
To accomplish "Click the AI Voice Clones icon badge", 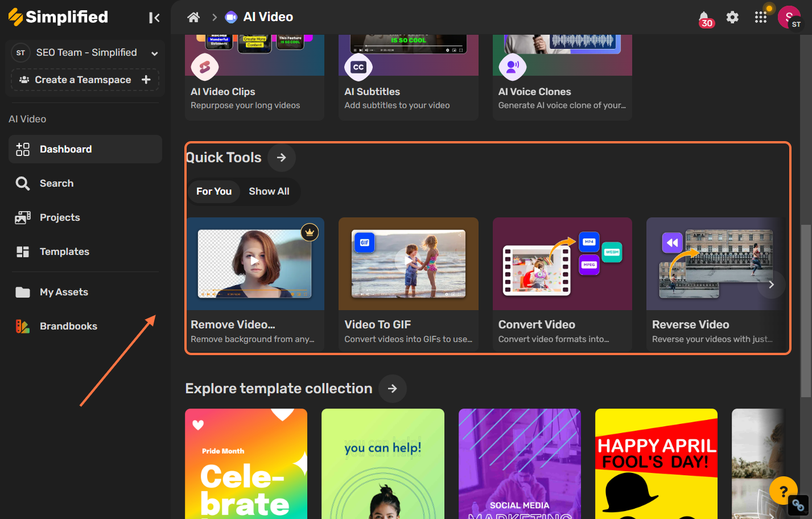I will click(513, 67).
